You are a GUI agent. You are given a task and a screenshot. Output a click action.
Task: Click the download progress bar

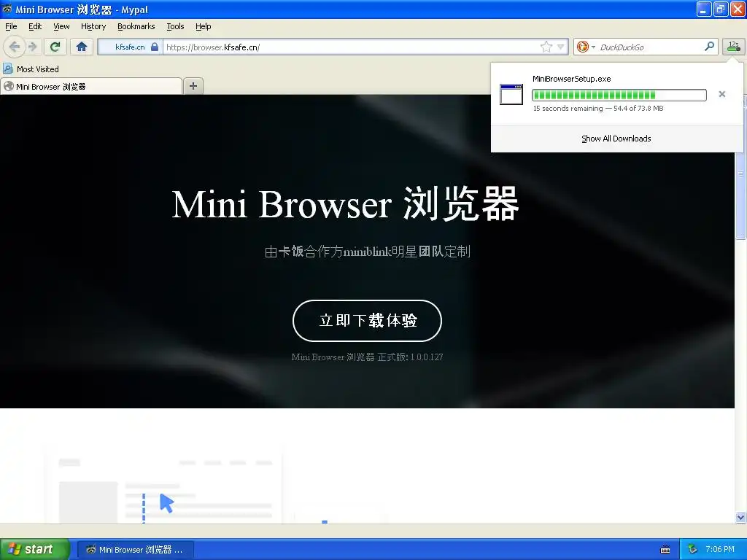click(619, 95)
